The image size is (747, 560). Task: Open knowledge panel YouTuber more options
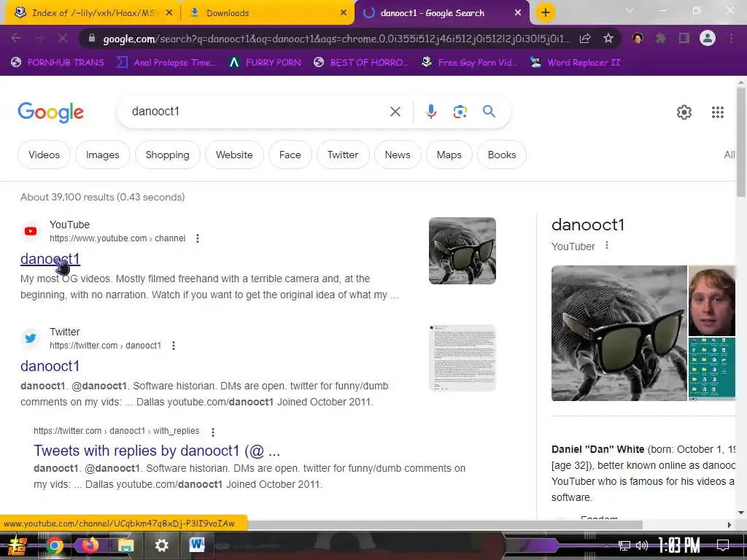[606, 245]
